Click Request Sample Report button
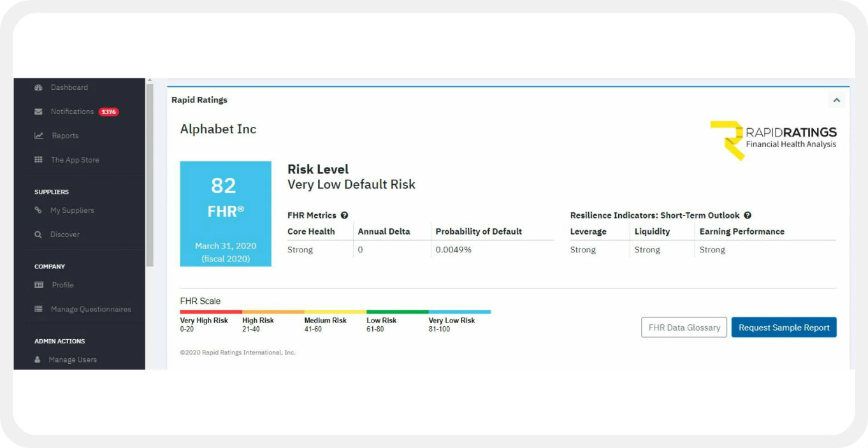 tap(784, 328)
